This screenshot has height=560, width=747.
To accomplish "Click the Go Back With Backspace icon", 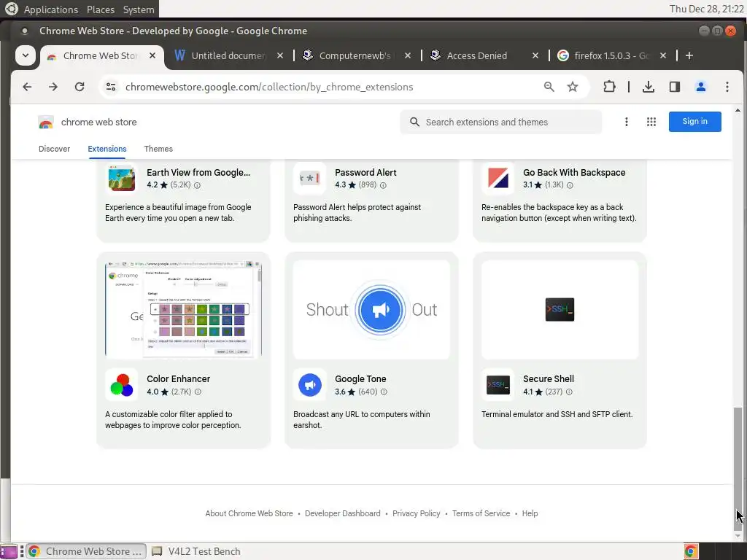I will coord(498,178).
